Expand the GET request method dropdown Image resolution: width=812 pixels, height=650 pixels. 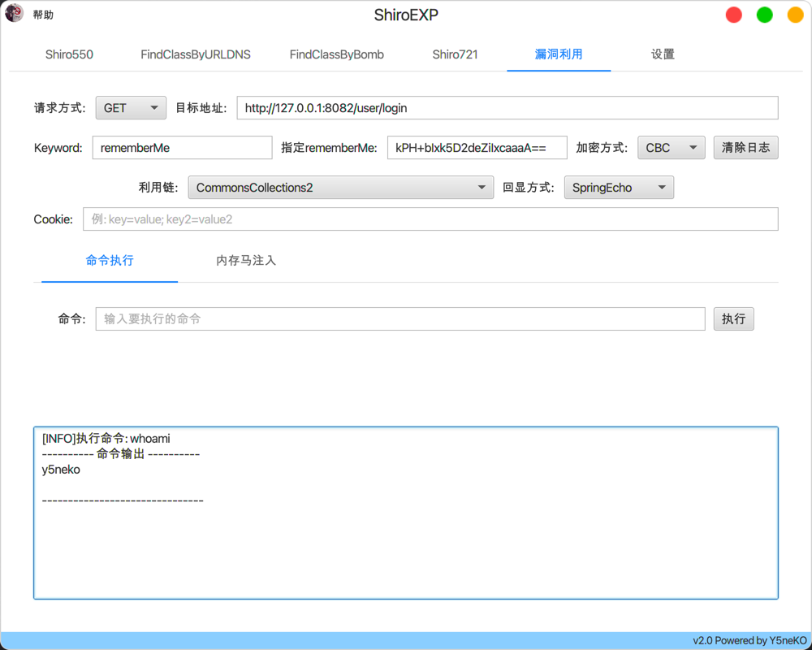(131, 108)
